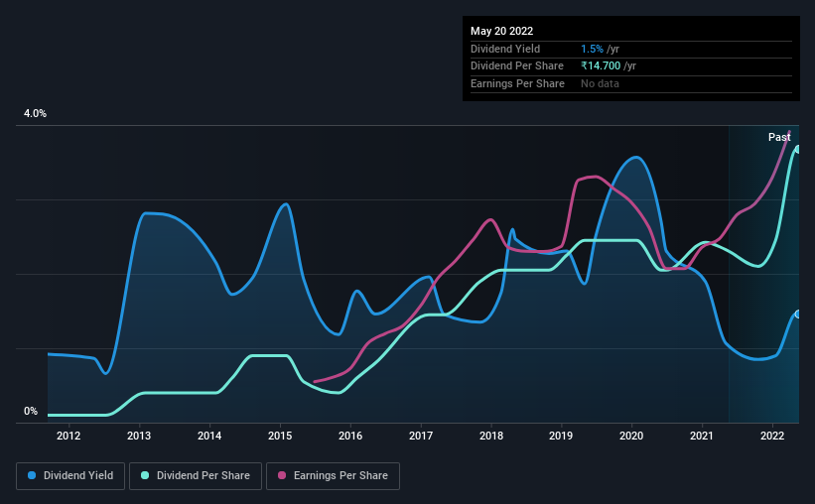The image size is (815, 504).
Task: Select the 2022 x-axis label
Action: pyautogui.click(x=772, y=436)
